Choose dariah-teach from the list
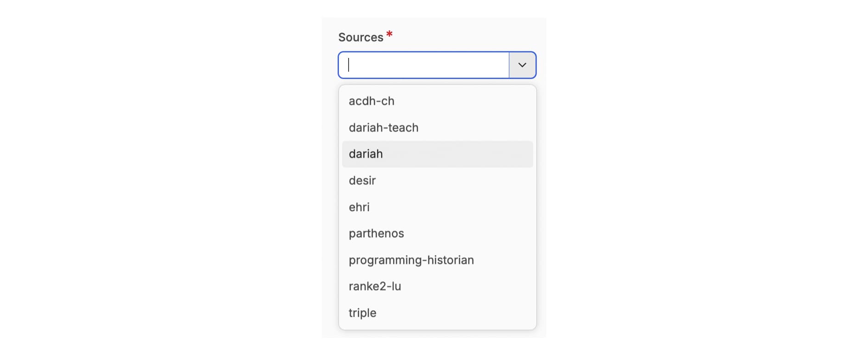868x354 pixels. [x=383, y=127]
